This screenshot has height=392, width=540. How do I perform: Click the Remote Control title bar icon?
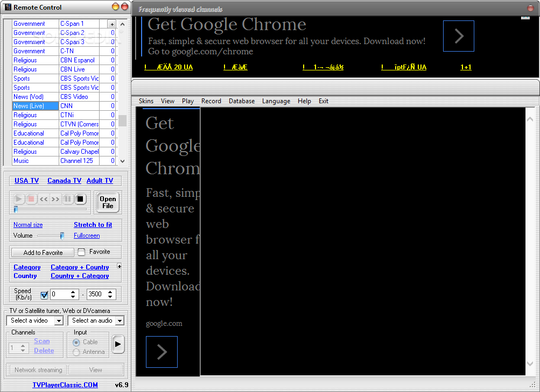[x=8, y=7]
